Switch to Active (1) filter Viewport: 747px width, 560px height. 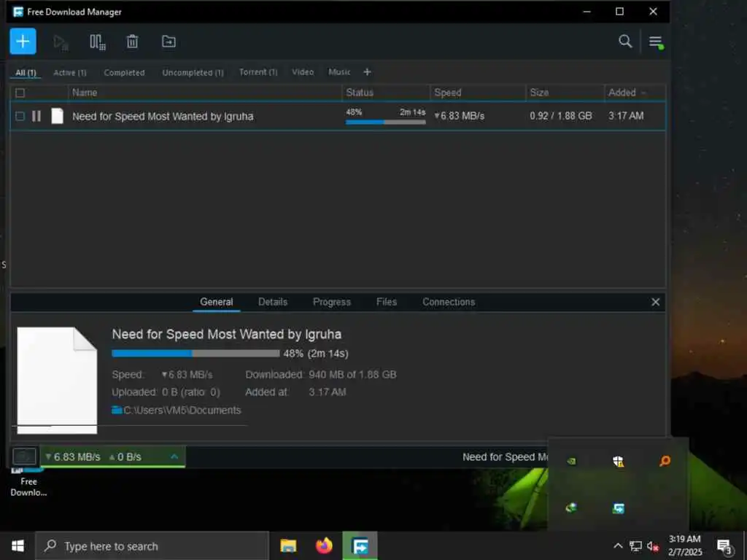[70, 72]
